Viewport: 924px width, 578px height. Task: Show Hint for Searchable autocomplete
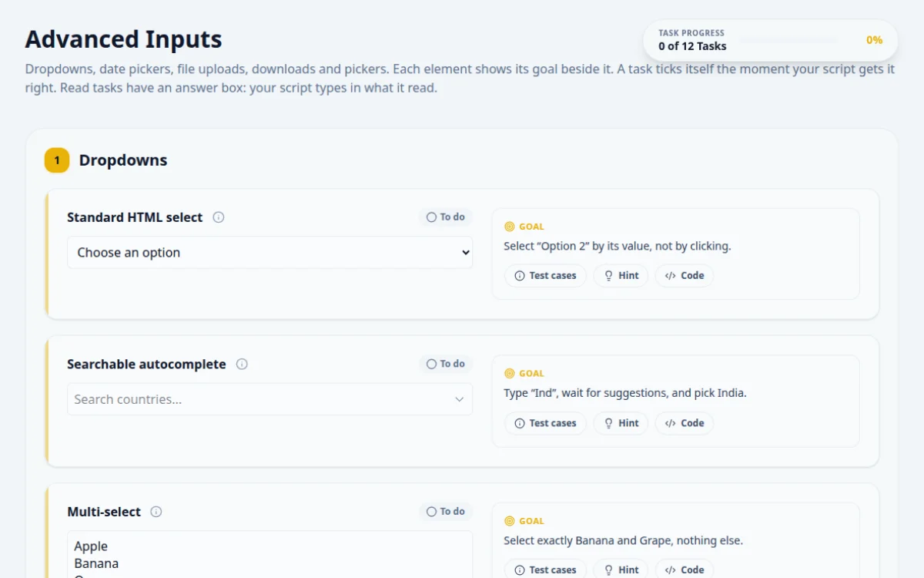point(621,423)
